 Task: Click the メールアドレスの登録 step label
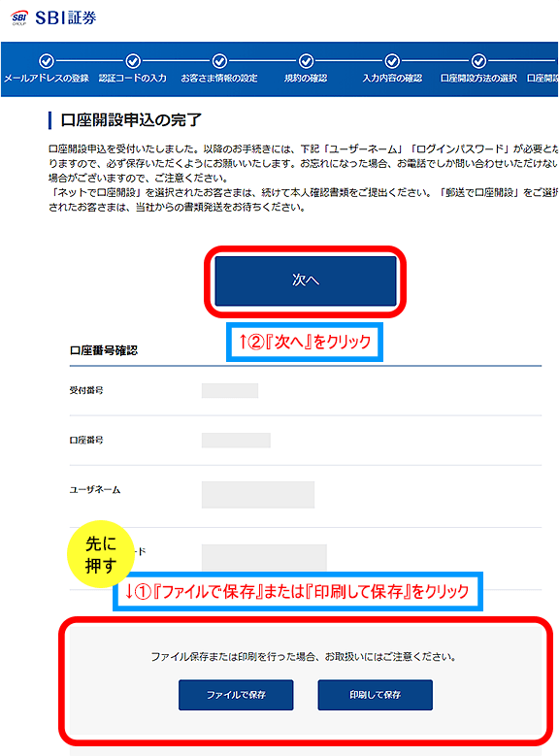[x=47, y=78]
